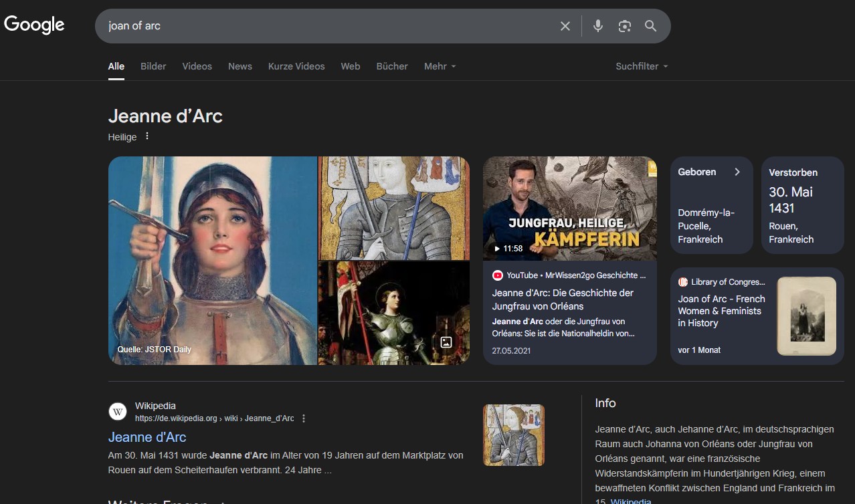This screenshot has height=504, width=855.
Task: Open Library of Congress photo thumbnail
Action: [806, 316]
